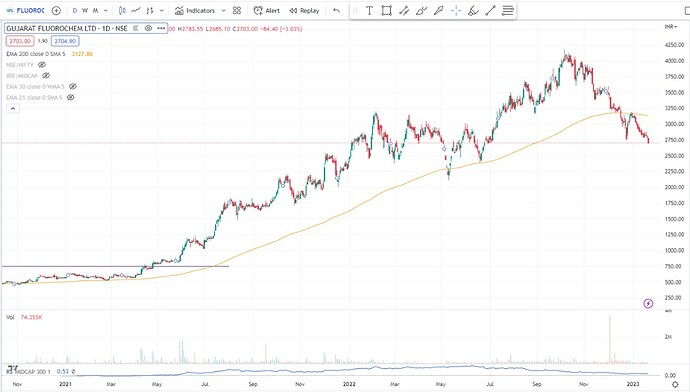The width and height of the screenshot is (690, 392).
Task: Select the line chart type icon
Action: coord(136,11)
